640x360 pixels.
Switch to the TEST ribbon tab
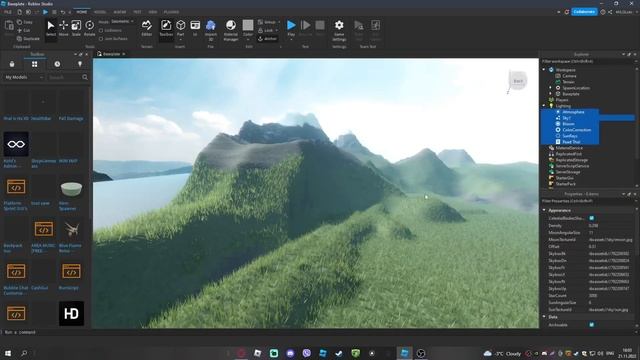(x=138, y=12)
